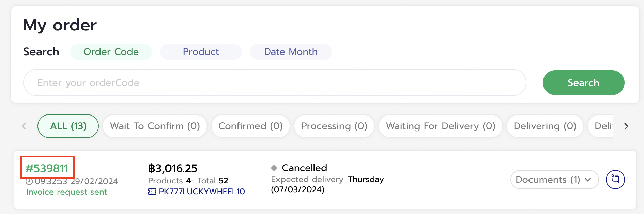This screenshot has width=644, height=214.
Task: Select Order Code search mode
Action: point(111,52)
